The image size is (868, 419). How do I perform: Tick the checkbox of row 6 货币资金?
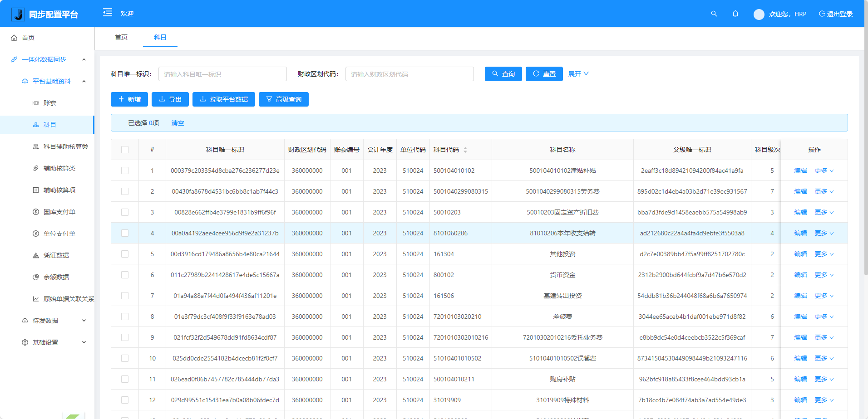125,275
